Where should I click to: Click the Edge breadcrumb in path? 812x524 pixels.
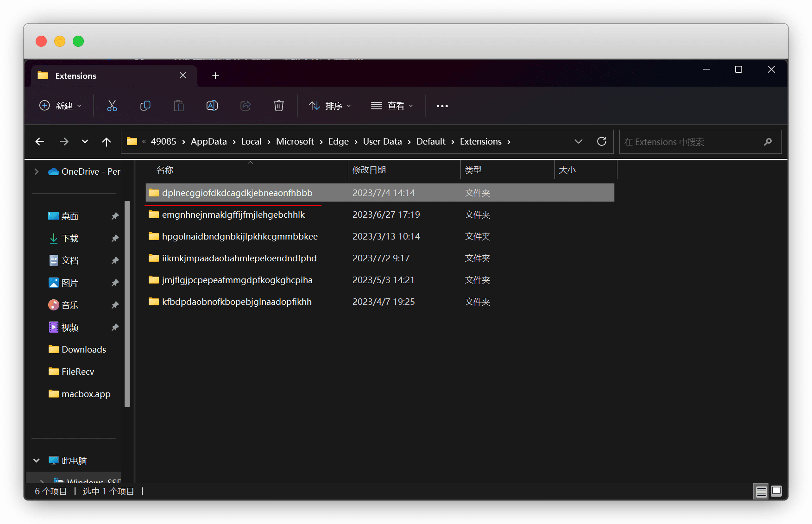(338, 142)
